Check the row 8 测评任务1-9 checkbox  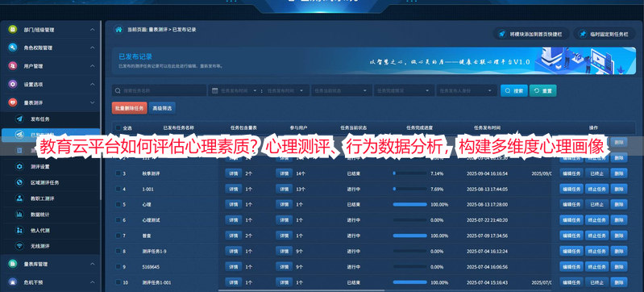point(118,251)
